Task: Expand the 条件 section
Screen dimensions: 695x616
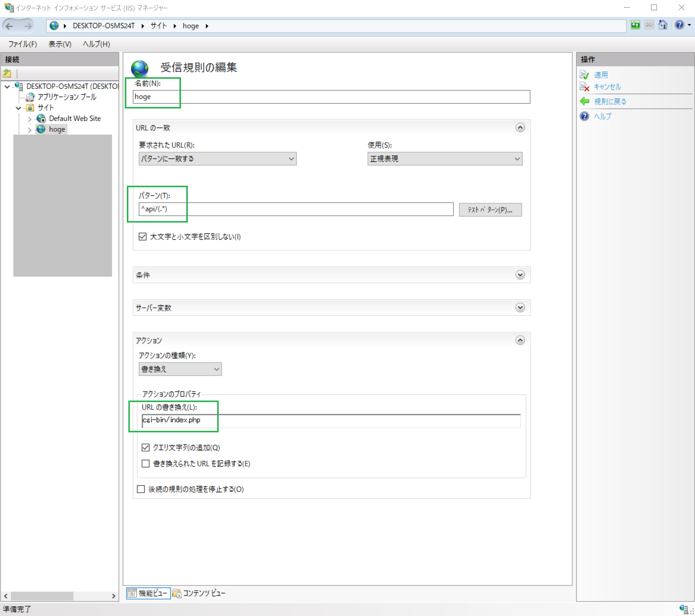Action: [x=520, y=275]
